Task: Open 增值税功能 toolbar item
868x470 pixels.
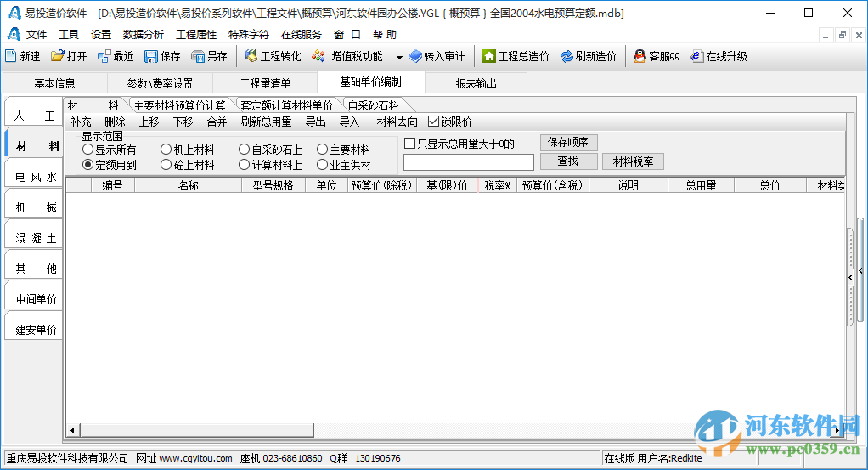Action: (x=347, y=56)
